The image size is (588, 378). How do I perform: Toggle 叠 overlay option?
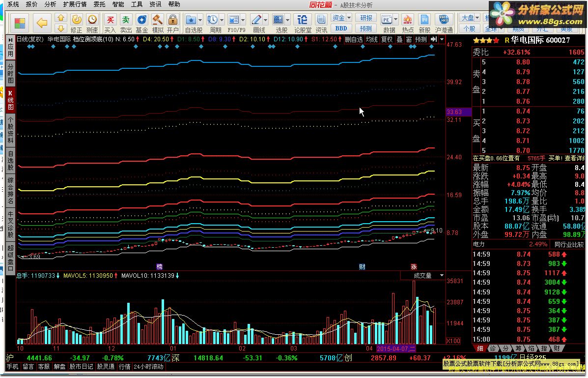[399, 39]
